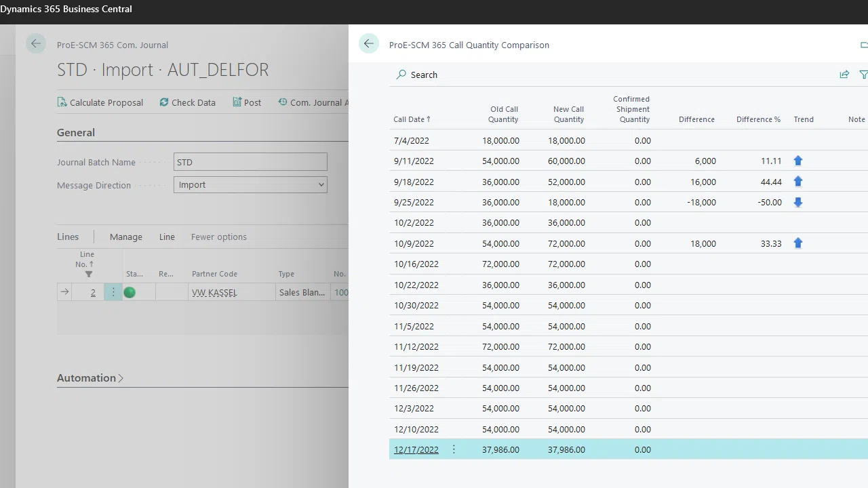Click 44.44 difference percent value
This screenshot has width=868, height=488.
pyautogui.click(x=771, y=182)
